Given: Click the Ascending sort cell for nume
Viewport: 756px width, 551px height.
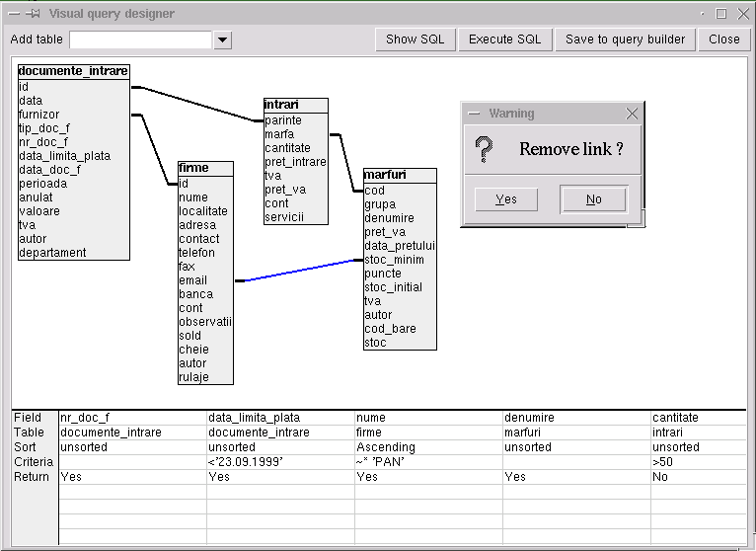Looking at the screenshot, I should point(428,447).
